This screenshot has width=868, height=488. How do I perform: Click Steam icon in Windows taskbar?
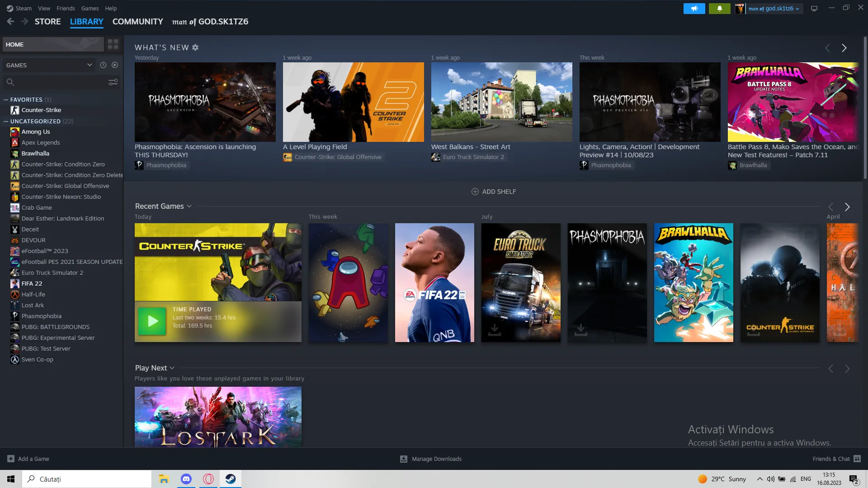(231, 479)
